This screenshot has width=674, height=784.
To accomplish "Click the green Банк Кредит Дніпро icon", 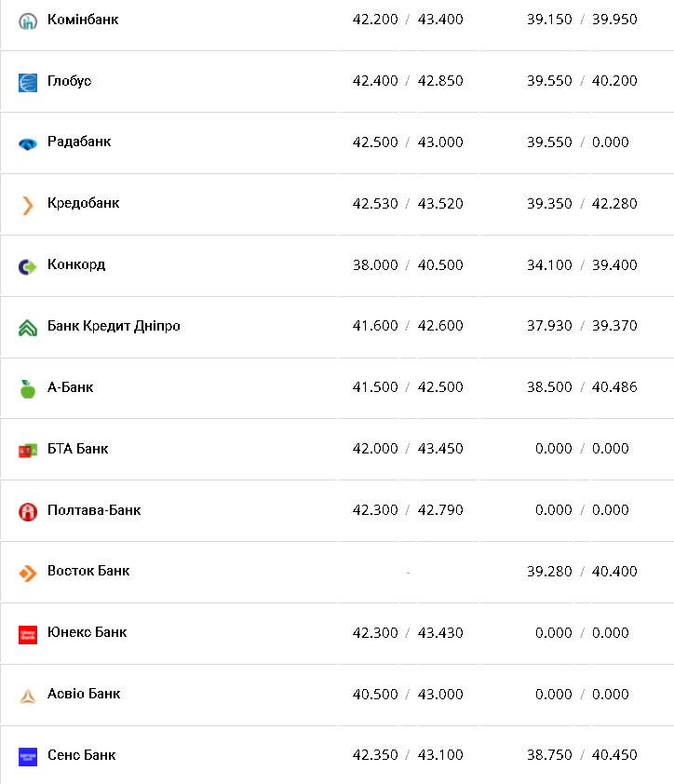I will 28,328.
